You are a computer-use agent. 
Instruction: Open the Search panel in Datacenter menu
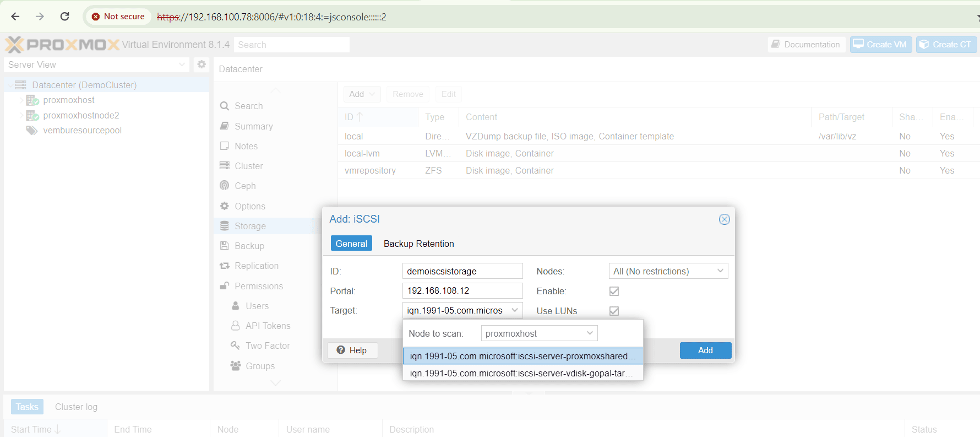248,106
